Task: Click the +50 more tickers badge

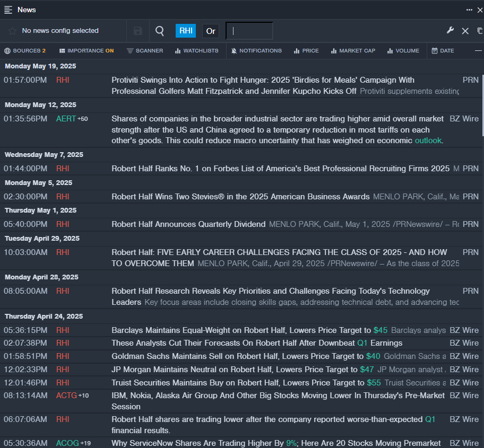Action: 83,119
